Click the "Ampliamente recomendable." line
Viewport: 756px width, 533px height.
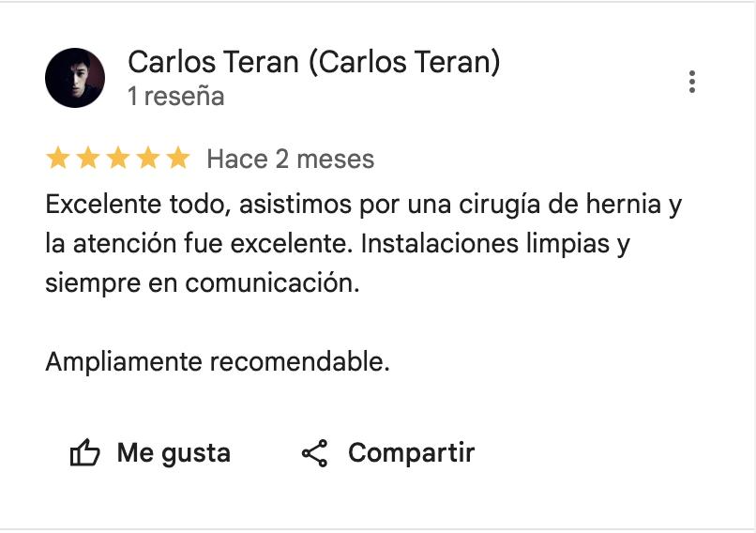pyautogui.click(x=217, y=361)
